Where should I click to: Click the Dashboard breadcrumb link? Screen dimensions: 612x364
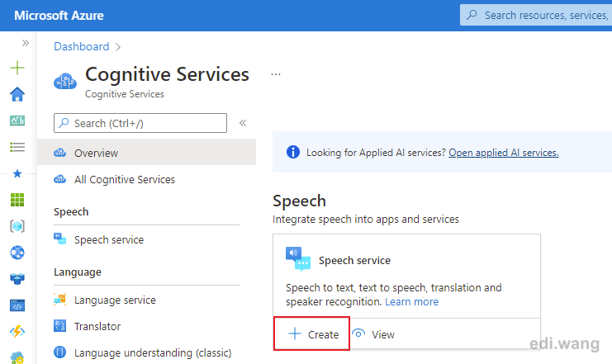(81, 46)
